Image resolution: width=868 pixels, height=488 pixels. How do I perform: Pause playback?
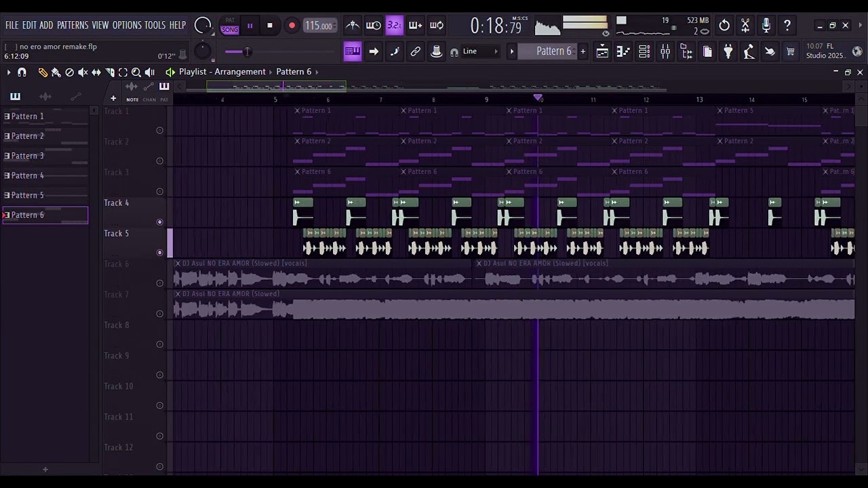coord(250,26)
